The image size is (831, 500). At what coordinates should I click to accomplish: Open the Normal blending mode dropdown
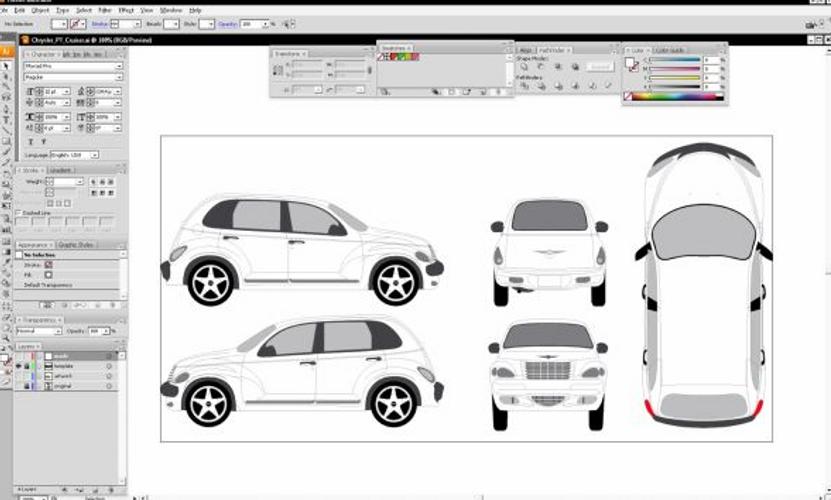click(58, 331)
